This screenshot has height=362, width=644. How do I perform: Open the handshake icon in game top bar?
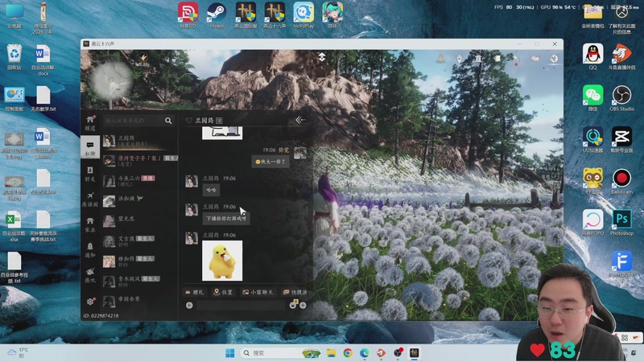(x=535, y=59)
